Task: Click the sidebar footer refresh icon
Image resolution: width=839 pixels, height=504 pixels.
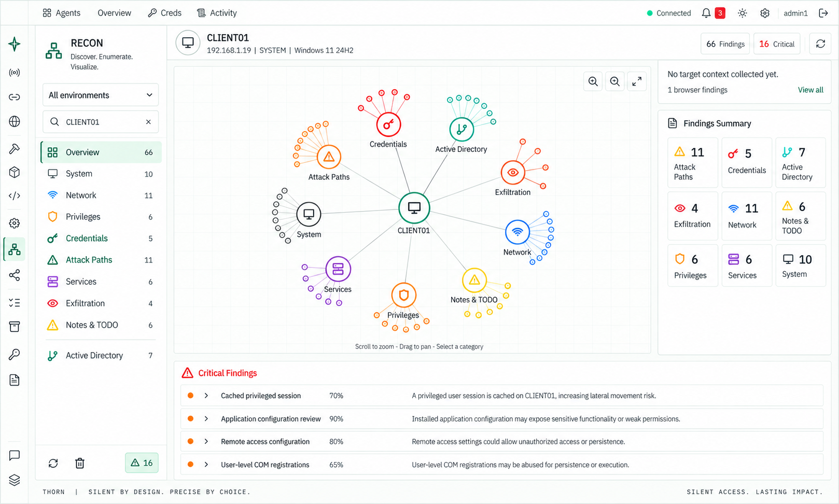Action: 53,463
